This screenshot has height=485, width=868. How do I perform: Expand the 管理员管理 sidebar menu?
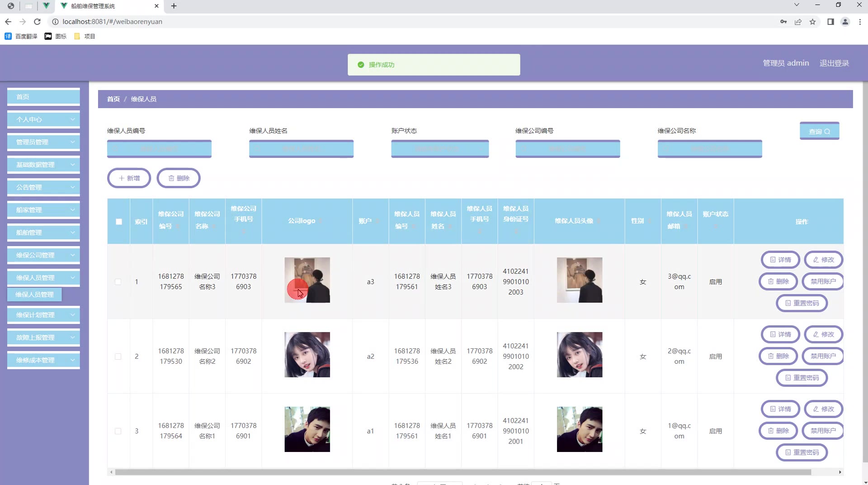pos(43,142)
